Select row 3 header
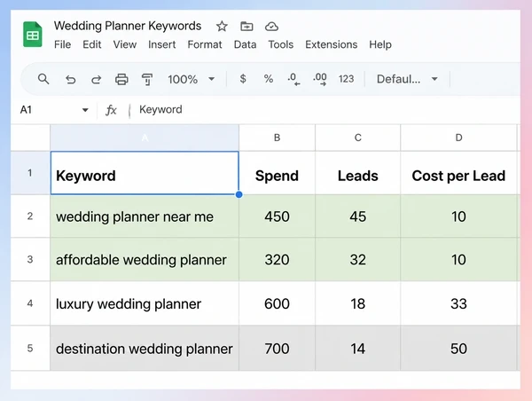The height and width of the screenshot is (401, 532). pyautogui.click(x=30, y=259)
